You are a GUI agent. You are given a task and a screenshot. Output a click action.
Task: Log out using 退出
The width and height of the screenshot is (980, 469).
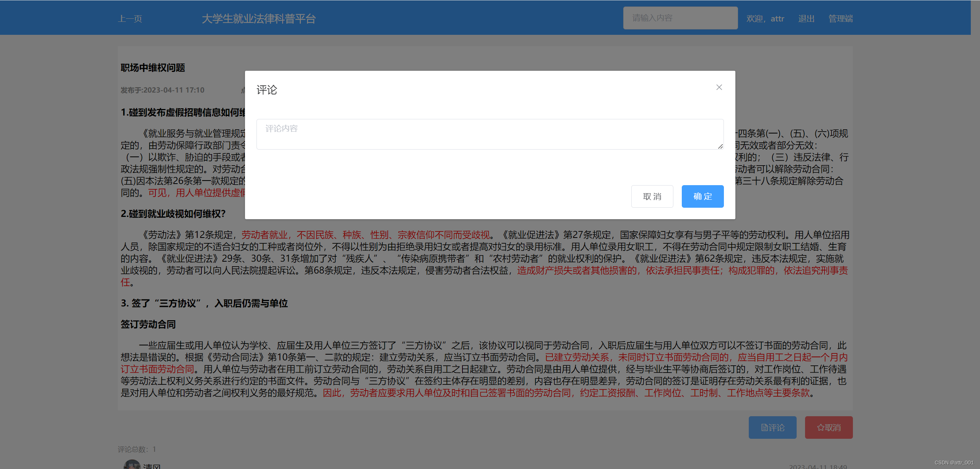tap(806, 19)
